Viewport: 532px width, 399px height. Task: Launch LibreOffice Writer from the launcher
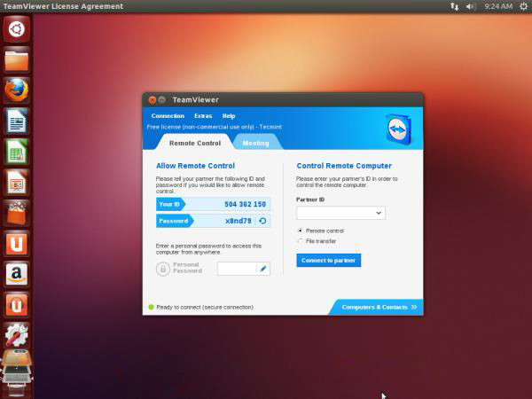pyautogui.click(x=17, y=121)
